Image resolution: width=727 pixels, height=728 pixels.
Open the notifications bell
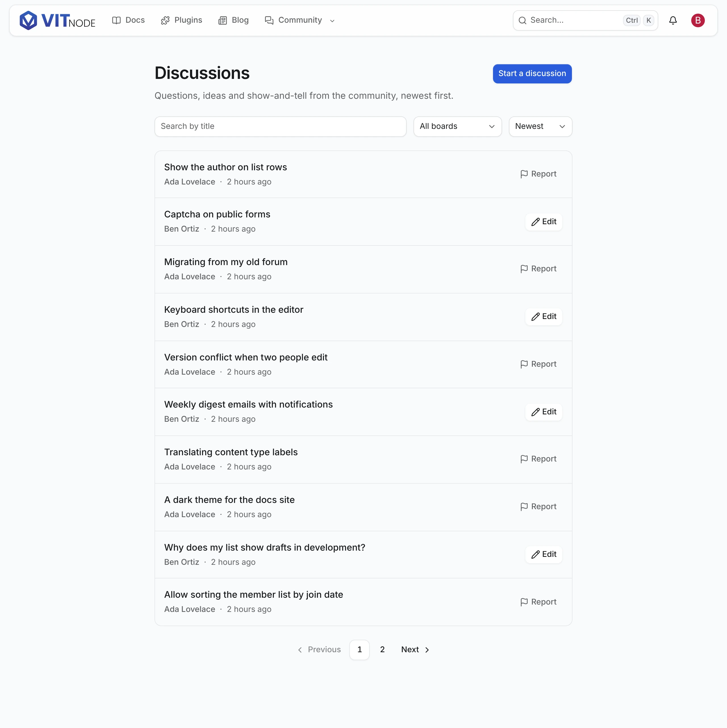coord(673,20)
